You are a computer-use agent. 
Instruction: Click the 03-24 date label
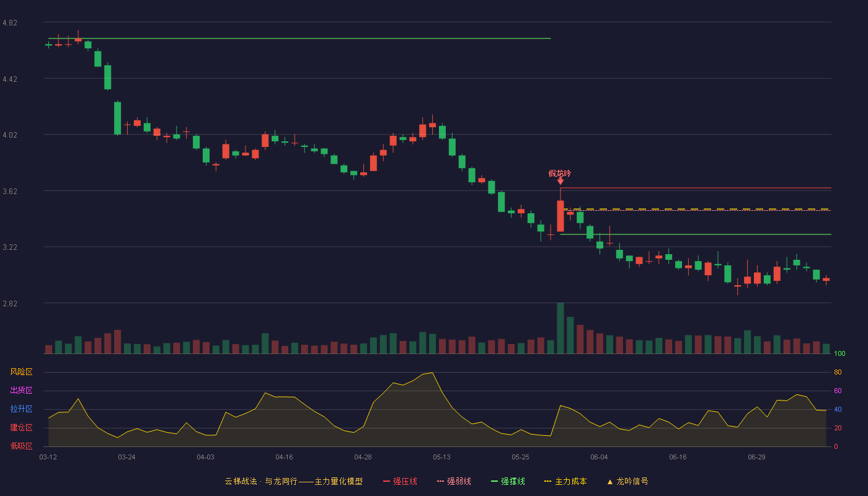pos(126,457)
